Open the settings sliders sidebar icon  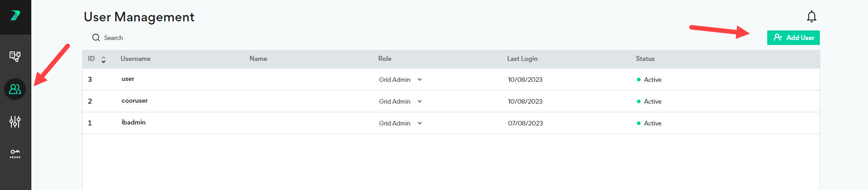point(15,122)
